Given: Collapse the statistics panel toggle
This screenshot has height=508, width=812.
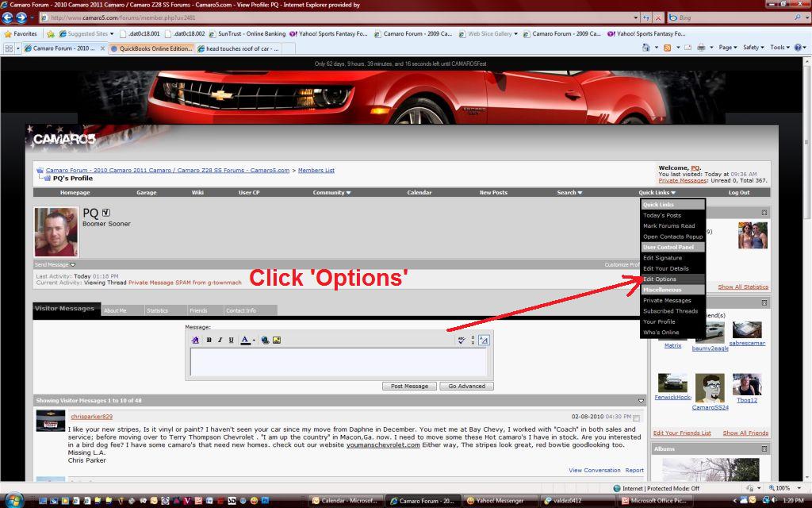Looking at the screenshot, I should [764, 213].
